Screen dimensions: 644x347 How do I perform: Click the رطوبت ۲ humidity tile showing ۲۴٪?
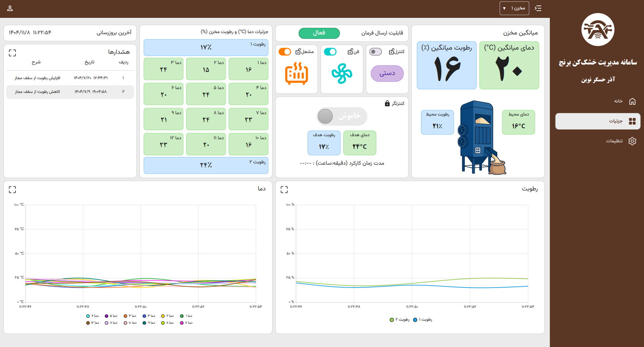[x=206, y=165]
